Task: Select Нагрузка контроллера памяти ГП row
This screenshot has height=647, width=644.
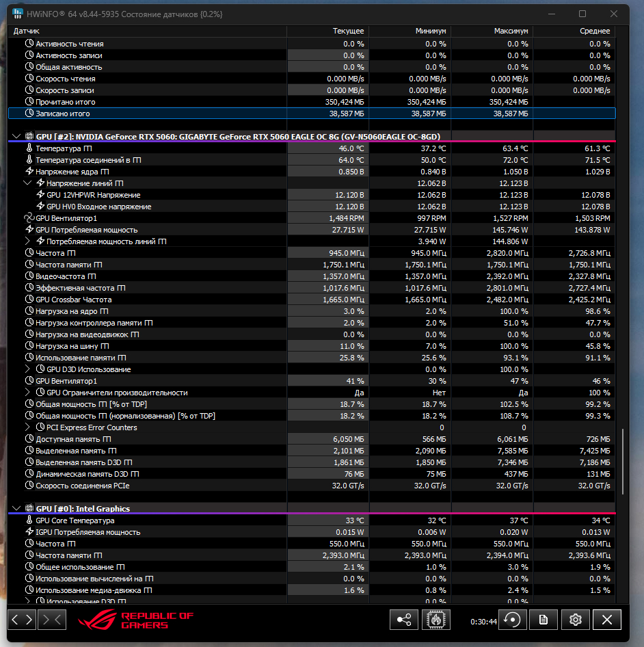Action: 312,323
